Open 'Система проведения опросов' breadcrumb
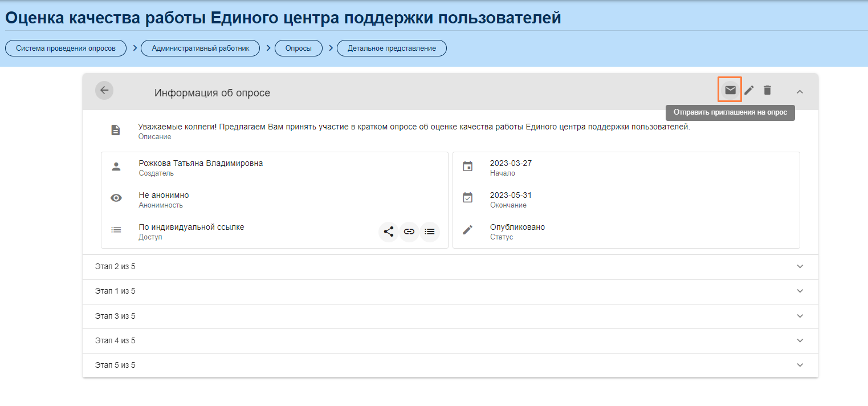Screen dimensions: 868x406 tap(66, 48)
